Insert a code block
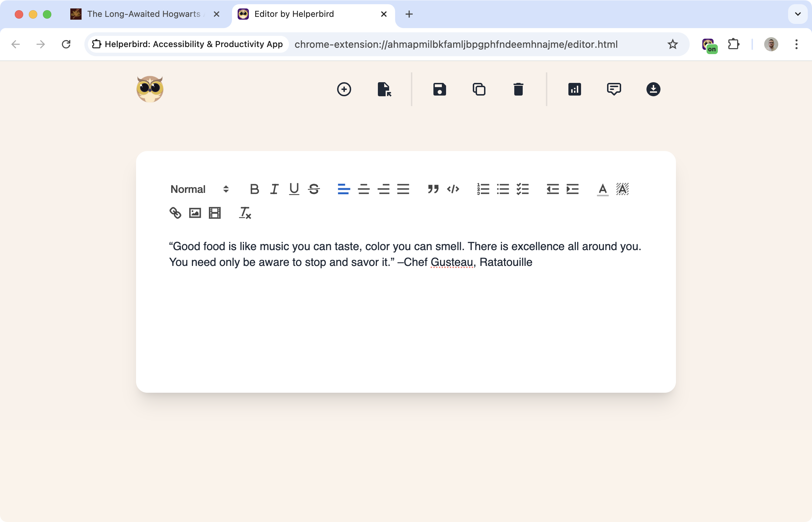Viewport: 812px width, 522px height. click(x=453, y=189)
